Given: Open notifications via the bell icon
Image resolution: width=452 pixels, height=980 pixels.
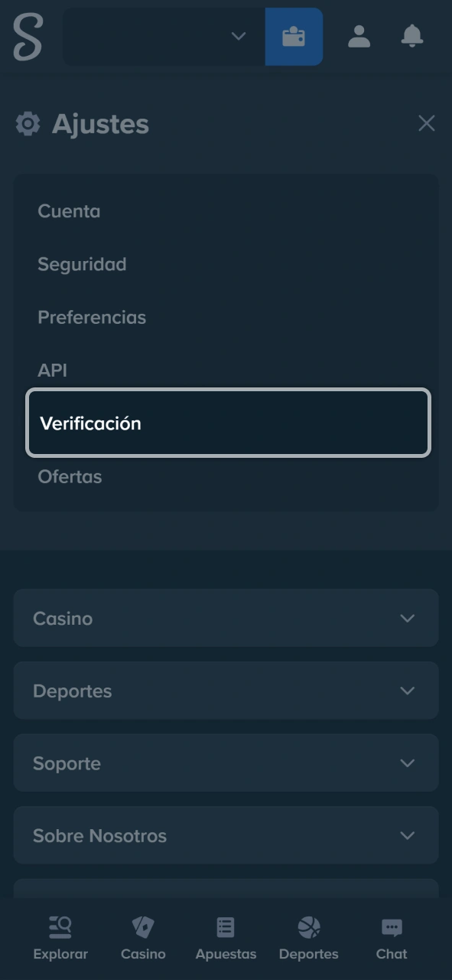Looking at the screenshot, I should click(411, 36).
